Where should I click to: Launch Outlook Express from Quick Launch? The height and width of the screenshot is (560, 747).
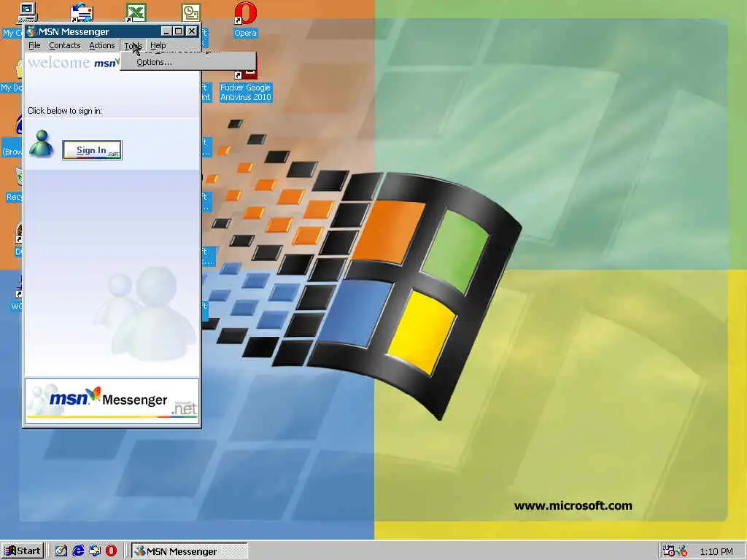(x=95, y=551)
